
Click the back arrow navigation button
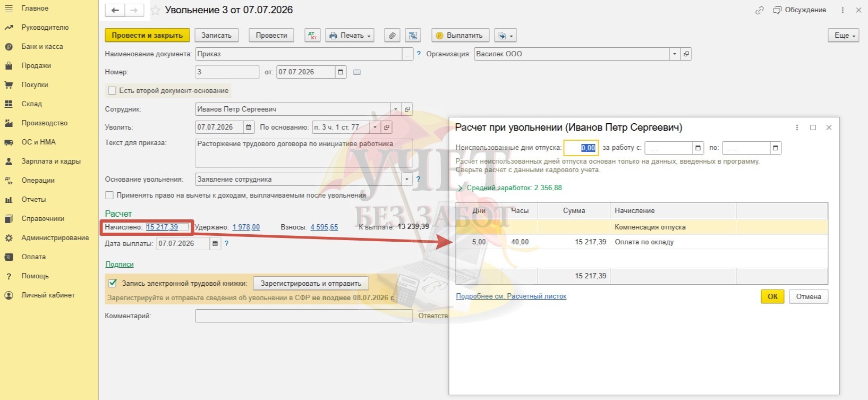pos(115,10)
